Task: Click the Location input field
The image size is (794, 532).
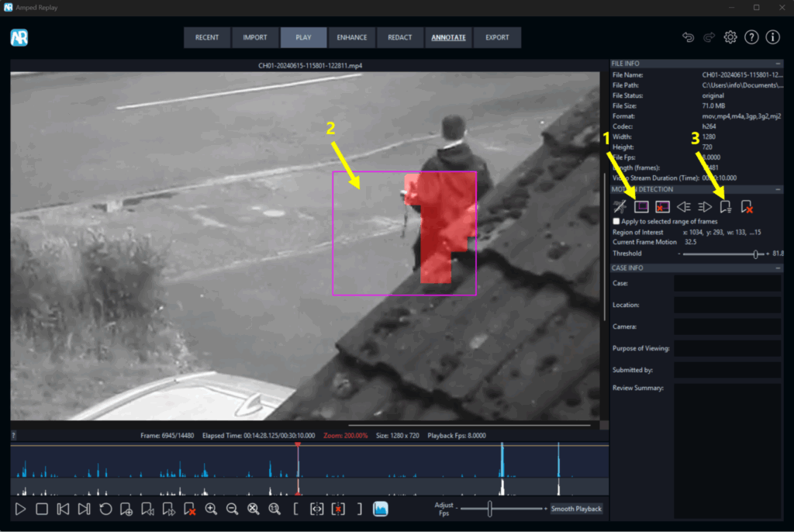Action: (727, 306)
